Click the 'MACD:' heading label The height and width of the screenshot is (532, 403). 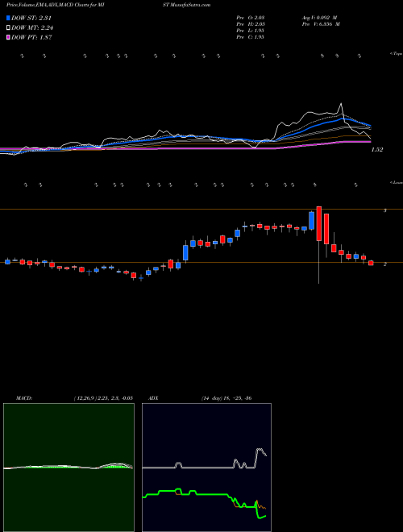(x=24, y=398)
